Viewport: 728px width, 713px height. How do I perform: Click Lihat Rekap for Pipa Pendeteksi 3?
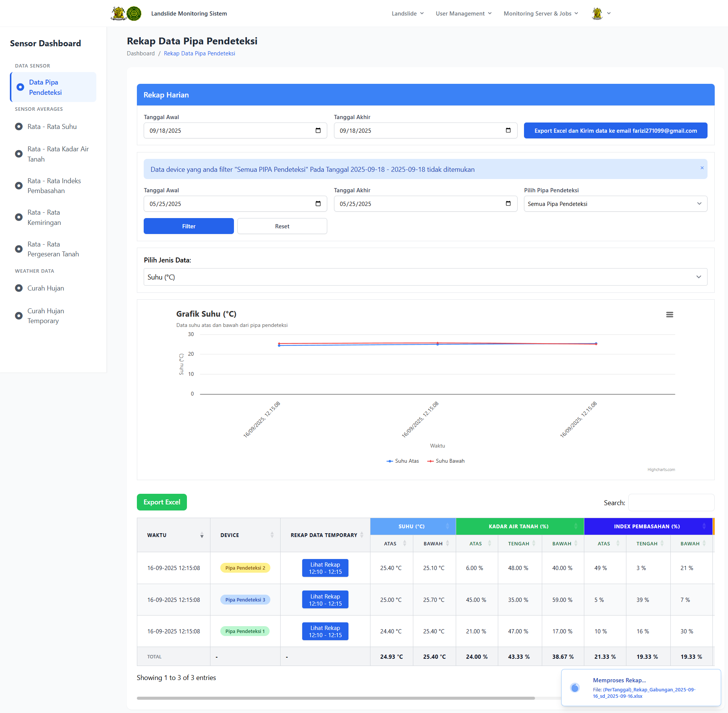[325, 600]
